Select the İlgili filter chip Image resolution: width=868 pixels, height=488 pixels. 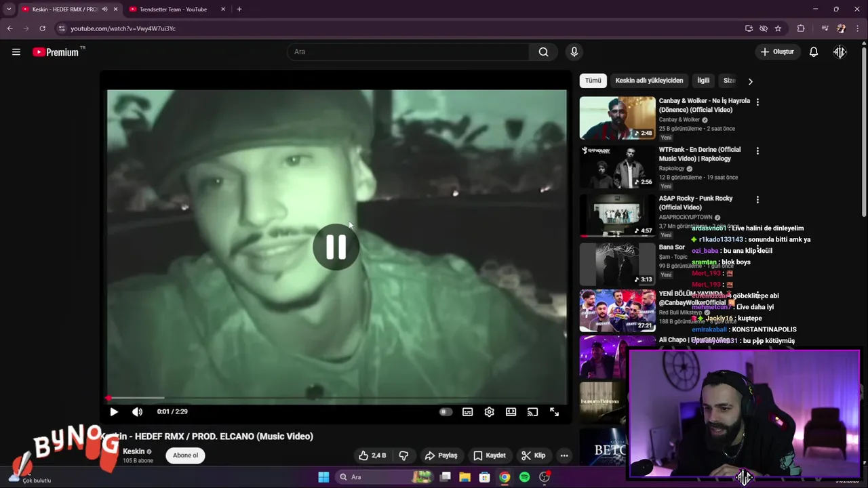click(703, 81)
